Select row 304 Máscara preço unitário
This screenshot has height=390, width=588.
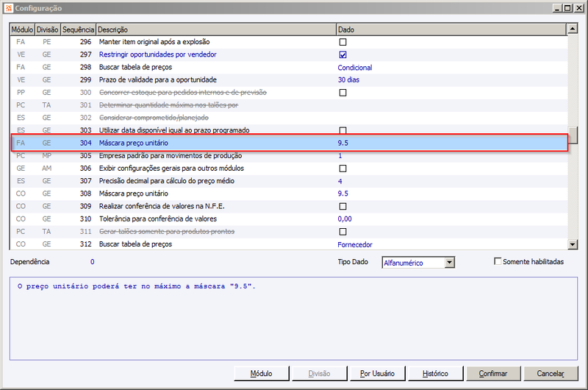pos(289,143)
